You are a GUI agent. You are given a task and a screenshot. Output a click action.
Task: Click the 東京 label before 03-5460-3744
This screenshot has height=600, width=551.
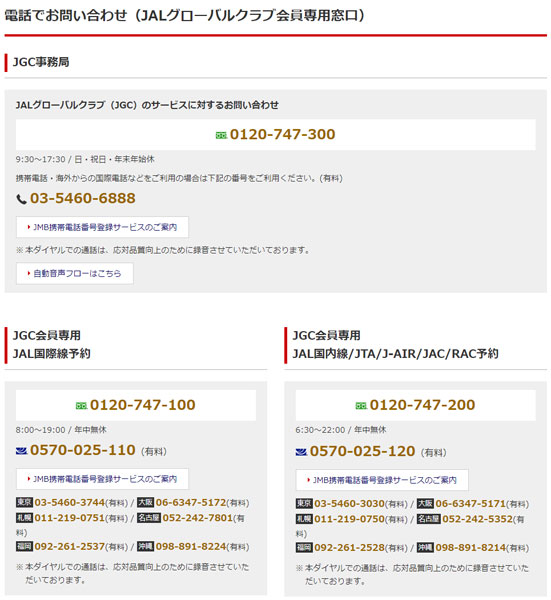(24, 502)
